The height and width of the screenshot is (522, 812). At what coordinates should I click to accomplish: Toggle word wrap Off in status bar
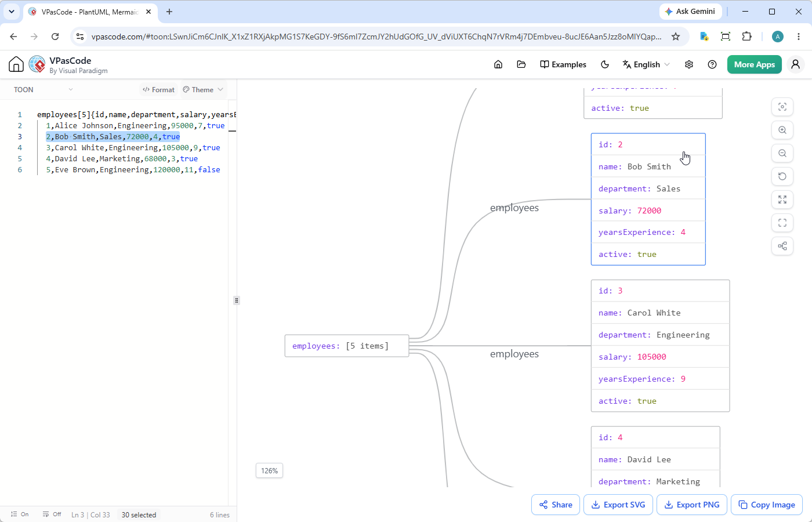(52, 514)
